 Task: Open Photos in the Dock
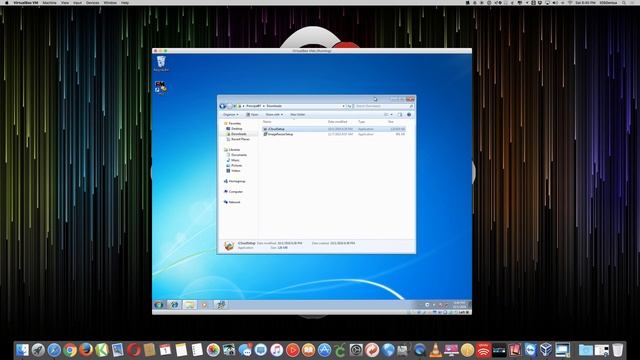tap(213, 350)
